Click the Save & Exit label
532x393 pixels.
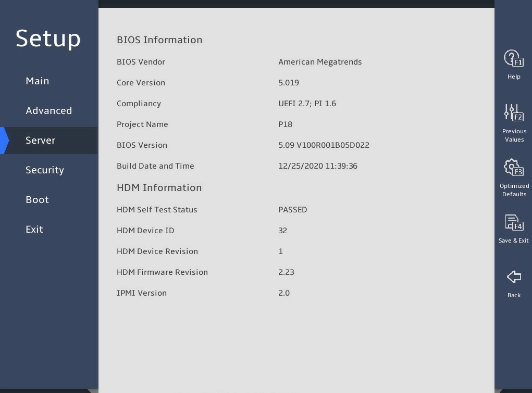tap(513, 240)
